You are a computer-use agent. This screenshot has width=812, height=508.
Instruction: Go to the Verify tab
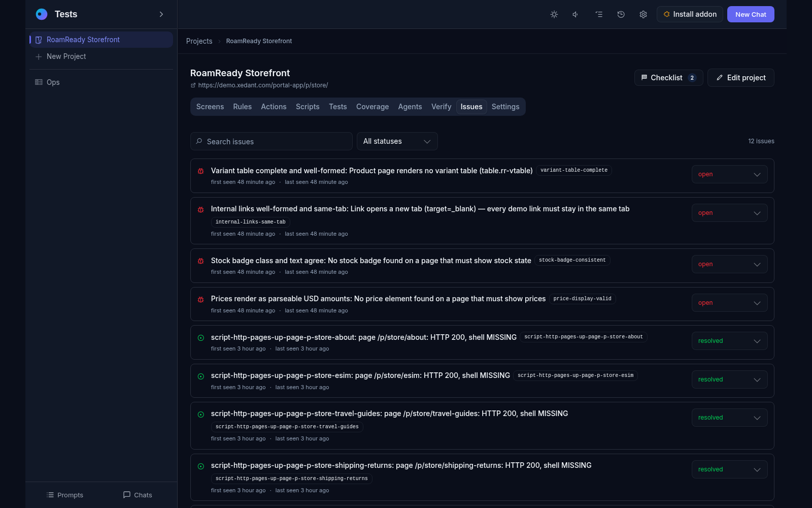(x=442, y=107)
